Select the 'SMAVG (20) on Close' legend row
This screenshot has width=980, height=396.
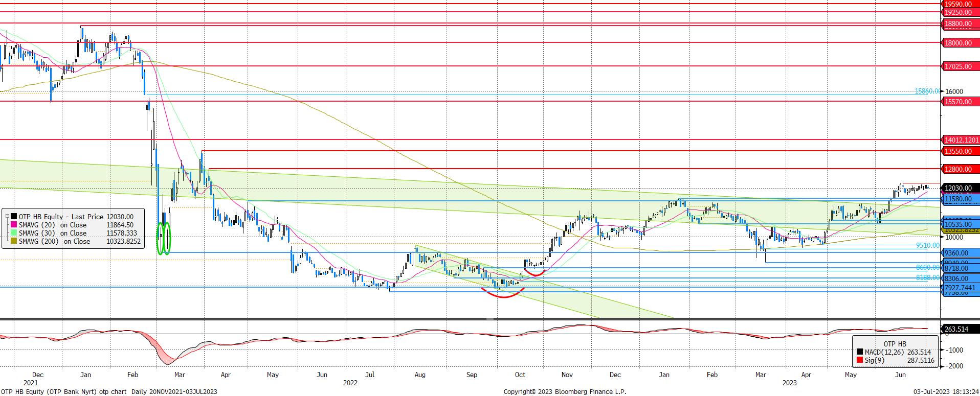[72, 225]
